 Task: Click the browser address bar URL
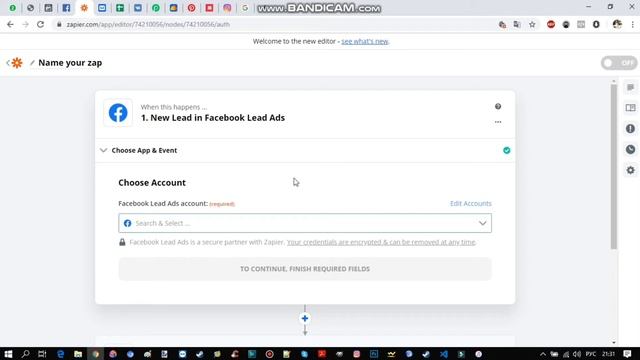click(148, 24)
